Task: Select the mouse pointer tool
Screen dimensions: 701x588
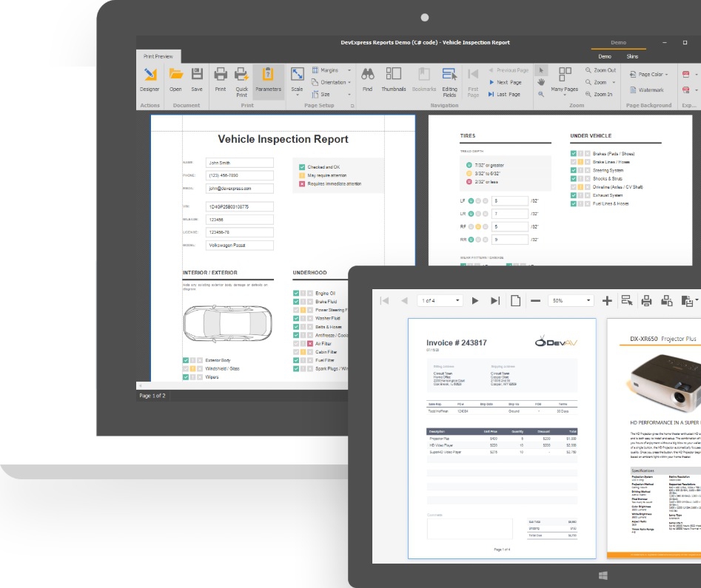Action: pos(541,70)
